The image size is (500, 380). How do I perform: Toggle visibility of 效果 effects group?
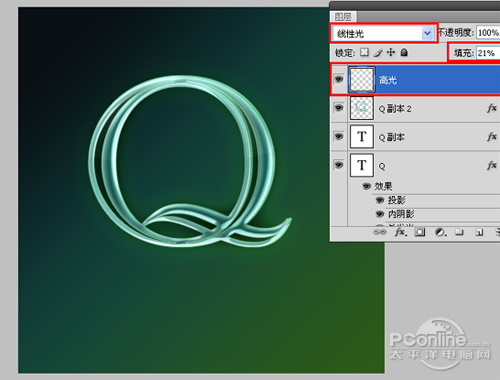[367, 186]
